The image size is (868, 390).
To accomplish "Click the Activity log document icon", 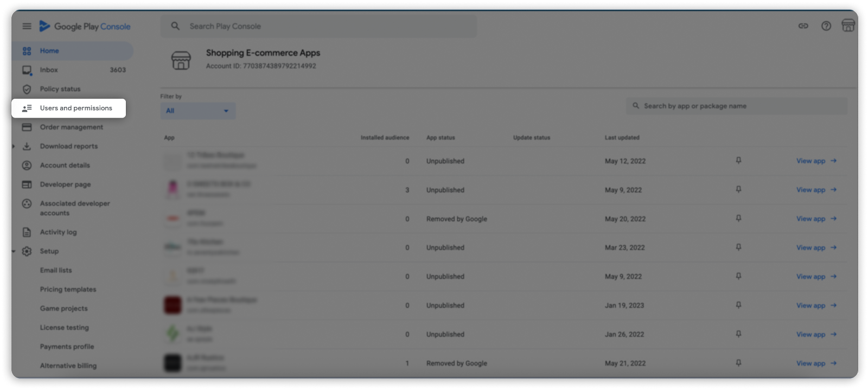I will [x=27, y=232].
